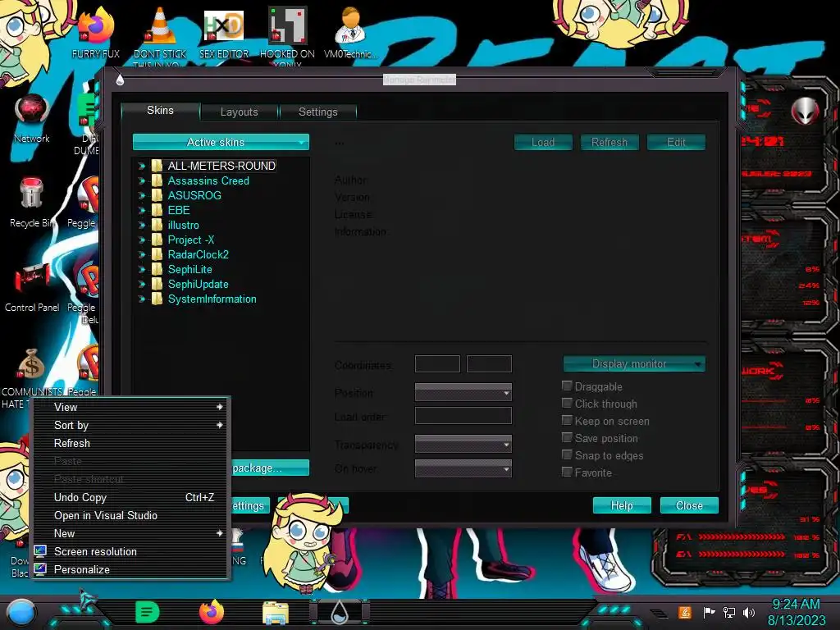Click the volume speaker tray icon
This screenshot has width=840, height=630.
click(749, 612)
